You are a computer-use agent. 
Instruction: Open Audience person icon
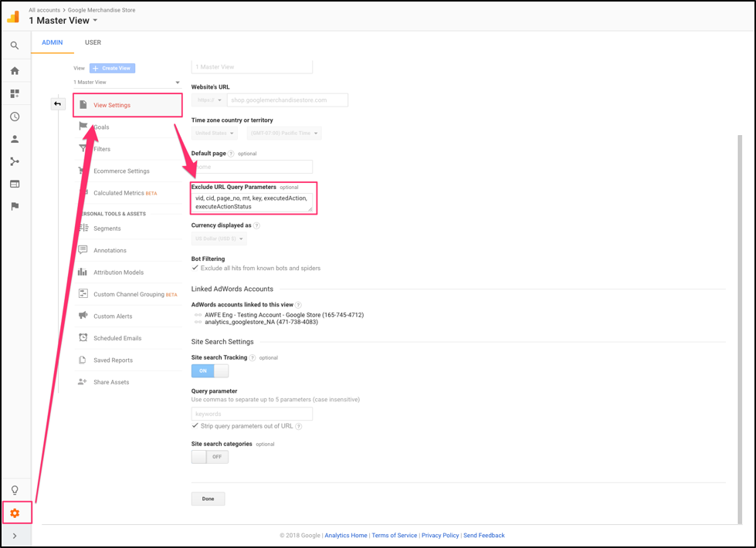pyautogui.click(x=15, y=139)
